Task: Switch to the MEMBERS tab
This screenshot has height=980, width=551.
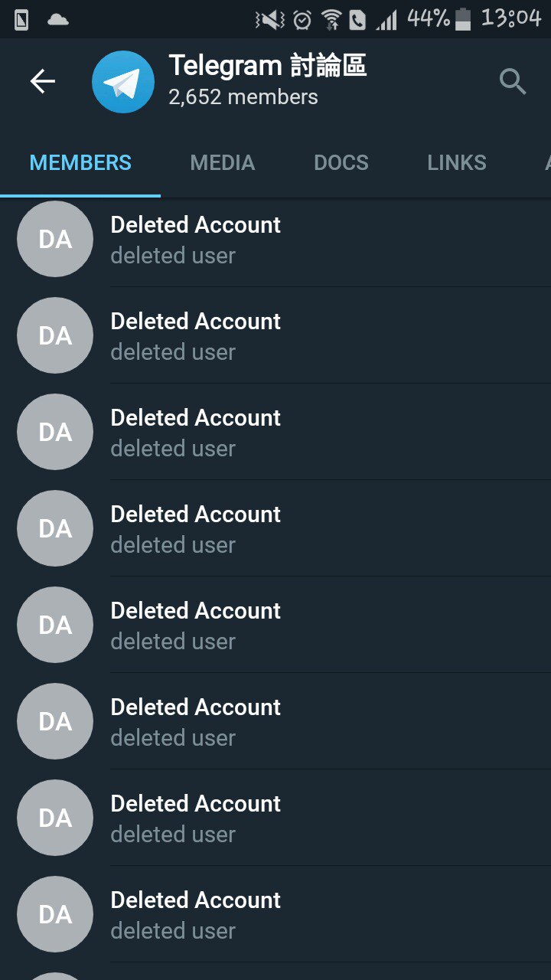Action: [80, 162]
